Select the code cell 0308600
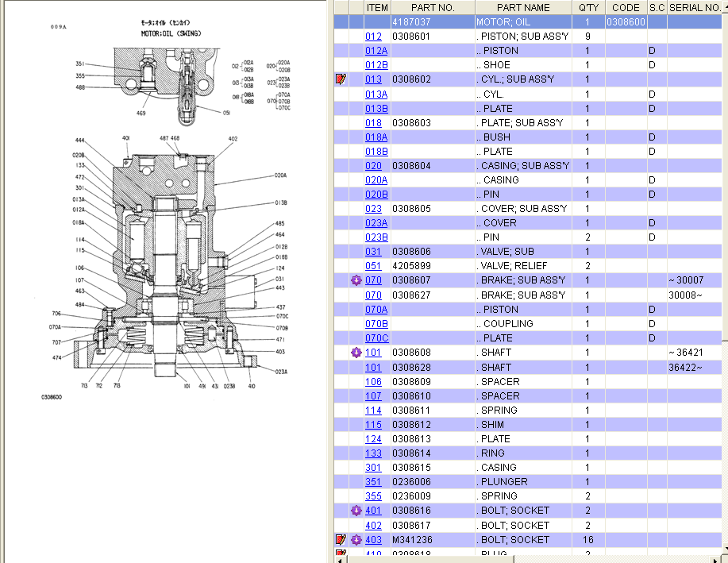 pyautogui.click(x=626, y=21)
